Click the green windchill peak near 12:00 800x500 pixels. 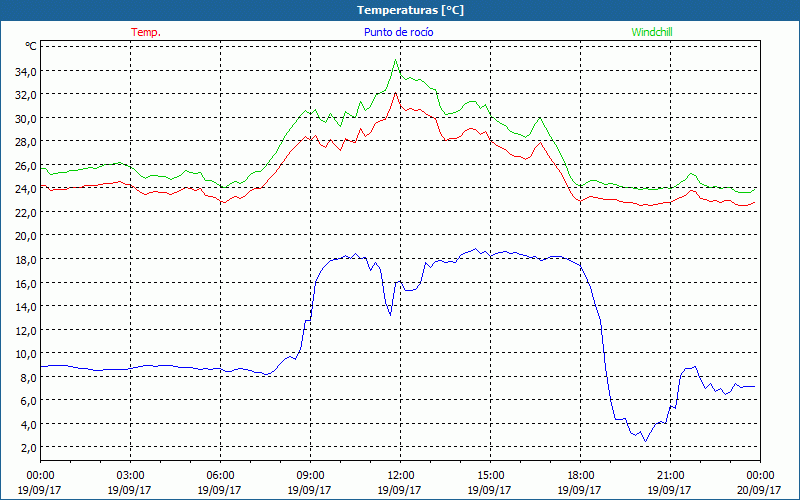click(x=395, y=60)
